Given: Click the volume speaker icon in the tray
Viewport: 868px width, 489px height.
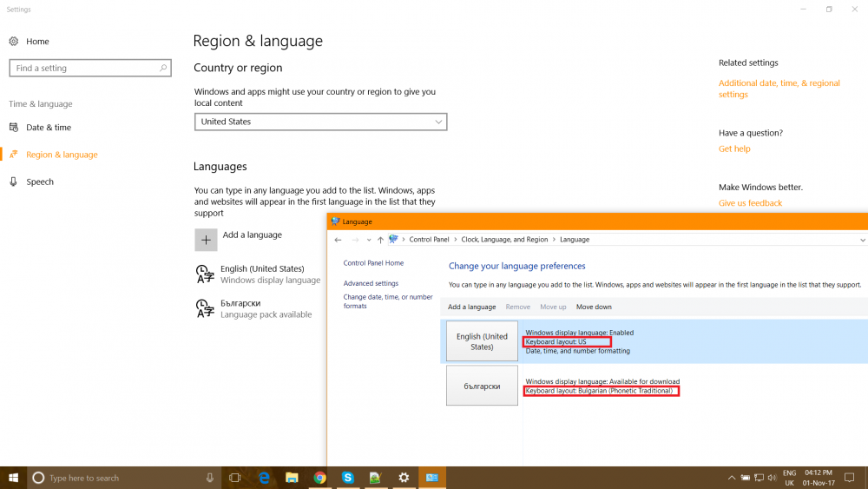Looking at the screenshot, I should pyautogui.click(x=773, y=478).
